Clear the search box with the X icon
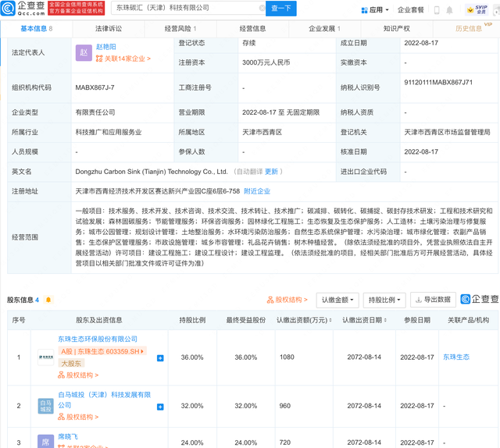 (262, 8)
